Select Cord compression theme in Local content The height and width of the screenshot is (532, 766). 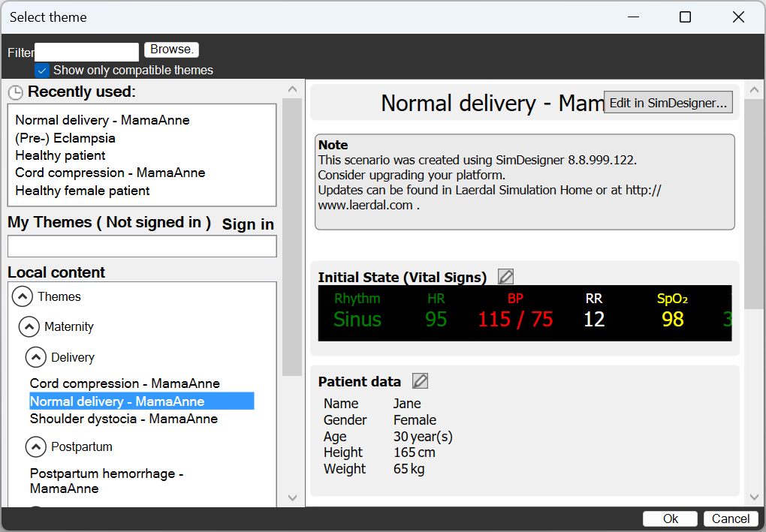125,383
